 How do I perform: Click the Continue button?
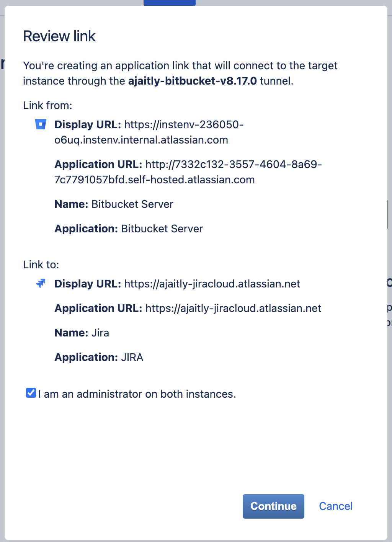click(x=273, y=506)
